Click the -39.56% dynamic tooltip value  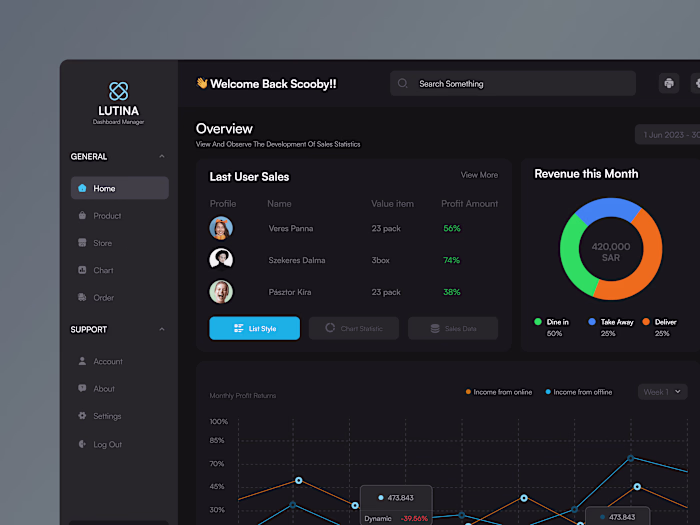(x=414, y=518)
